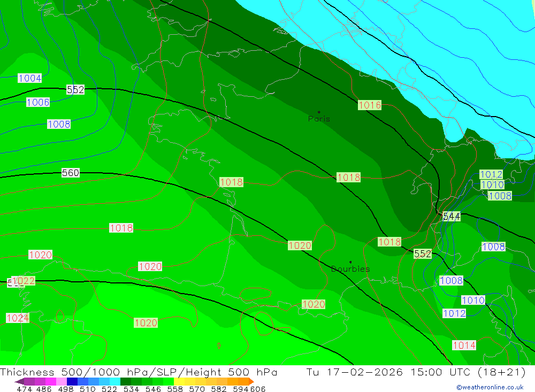This screenshot has width=535, height=392.
Task: Click the 560 height contour label
Action: 71,173
